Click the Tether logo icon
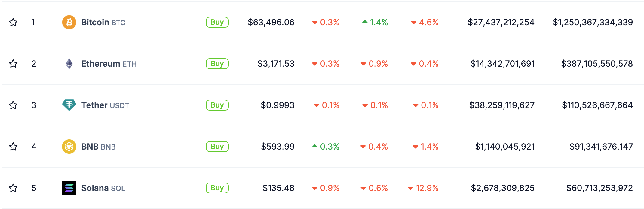 click(69, 105)
